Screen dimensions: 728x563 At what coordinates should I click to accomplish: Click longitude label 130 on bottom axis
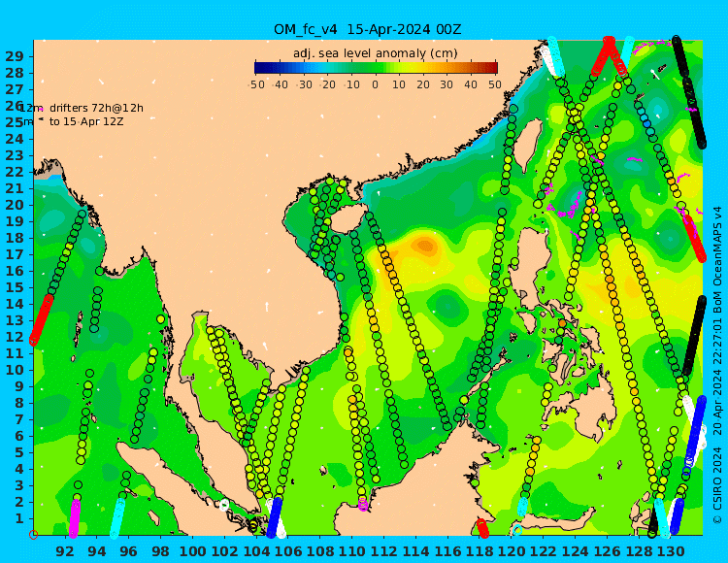(x=671, y=551)
